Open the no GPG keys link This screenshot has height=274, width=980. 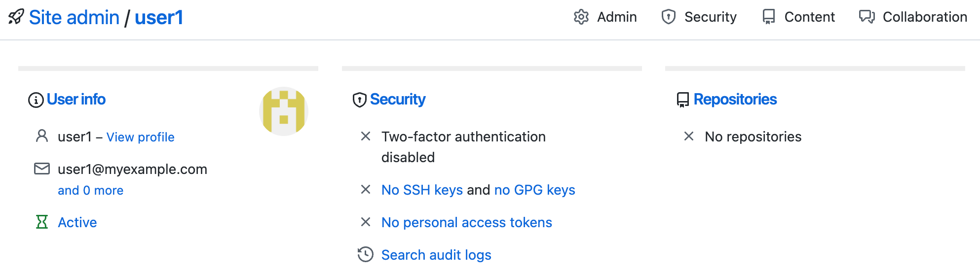[534, 190]
